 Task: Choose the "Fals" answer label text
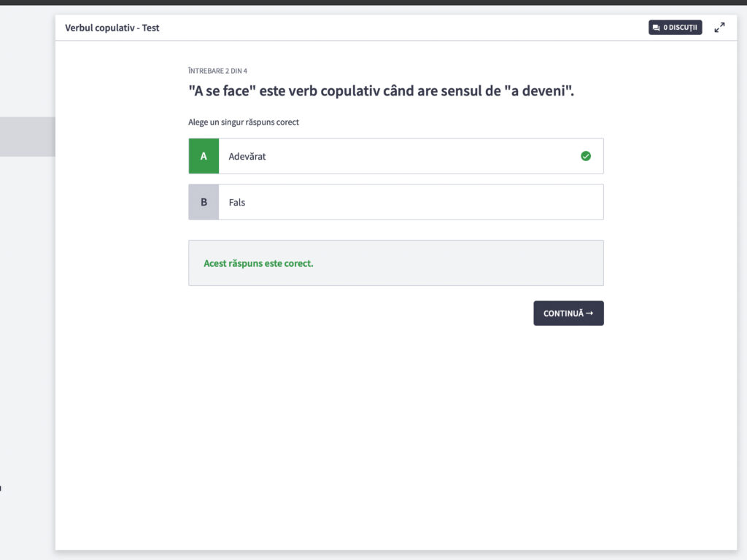click(x=237, y=202)
